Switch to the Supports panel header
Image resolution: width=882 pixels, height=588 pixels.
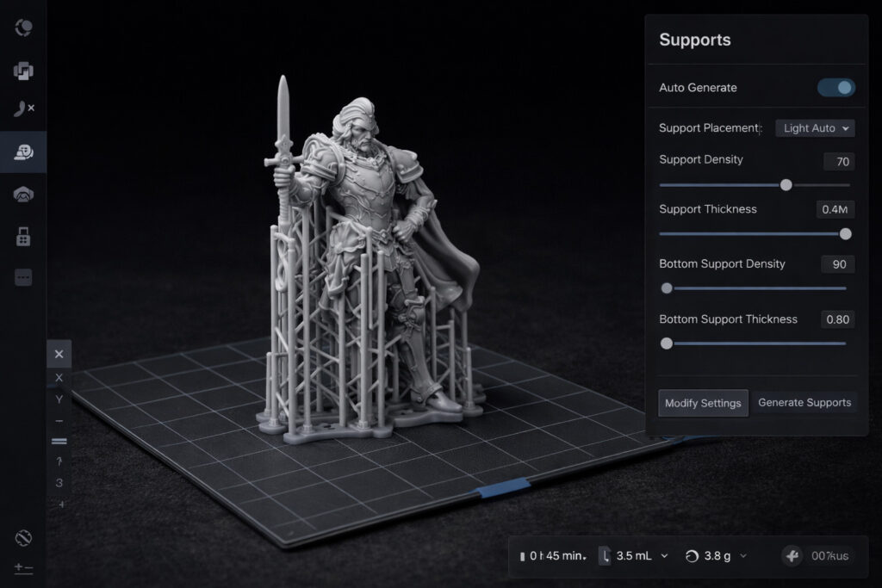pos(695,40)
